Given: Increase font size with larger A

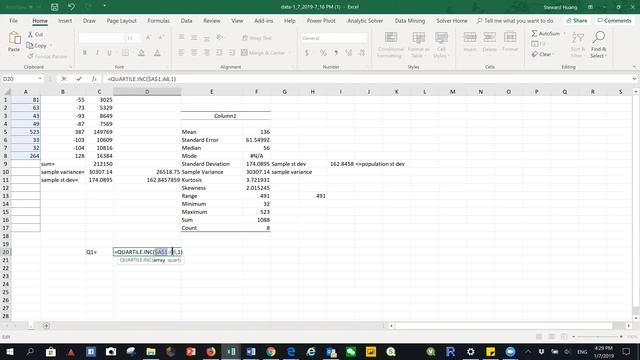Looking at the screenshot, I should 148,38.
